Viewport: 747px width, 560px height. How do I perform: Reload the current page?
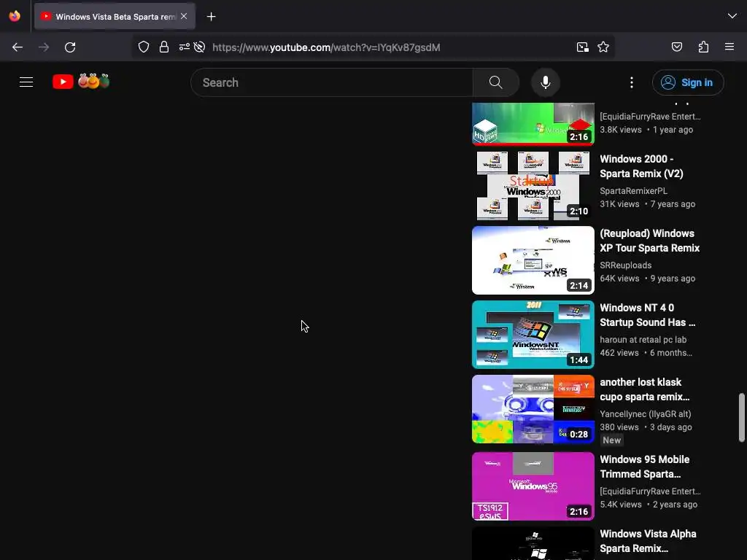70,47
